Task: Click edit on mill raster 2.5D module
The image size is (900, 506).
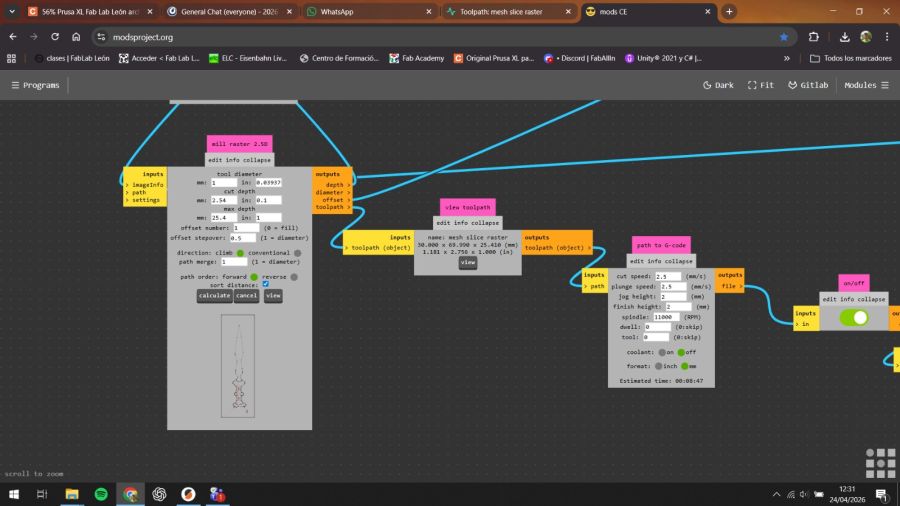Action: [x=215, y=160]
